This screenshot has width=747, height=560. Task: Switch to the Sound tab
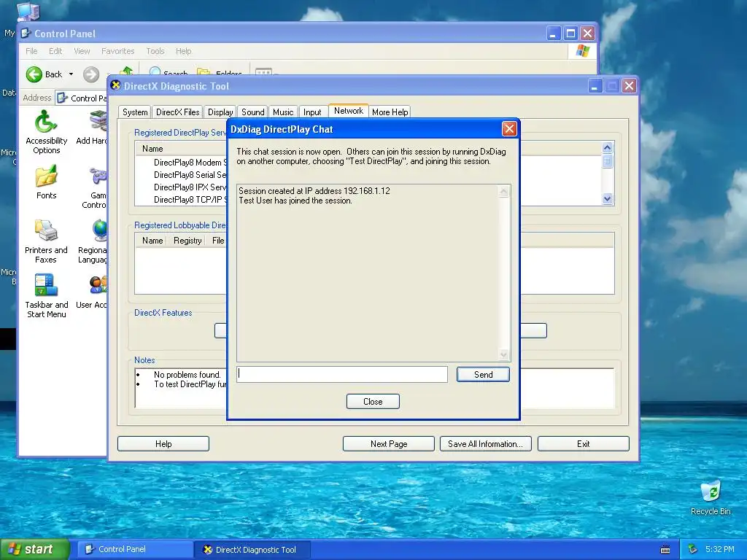pyautogui.click(x=252, y=112)
